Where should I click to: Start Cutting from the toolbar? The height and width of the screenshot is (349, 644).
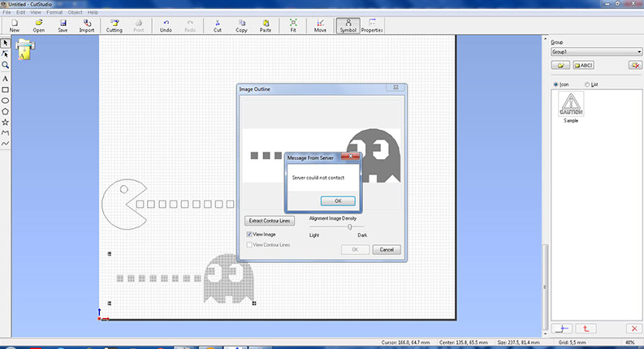point(115,25)
